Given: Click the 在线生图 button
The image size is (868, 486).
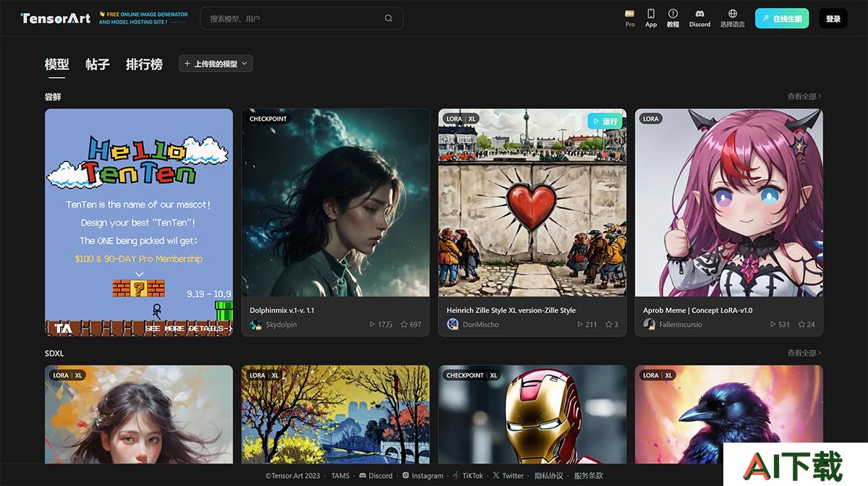Looking at the screenshot, I should click(782, 19).
